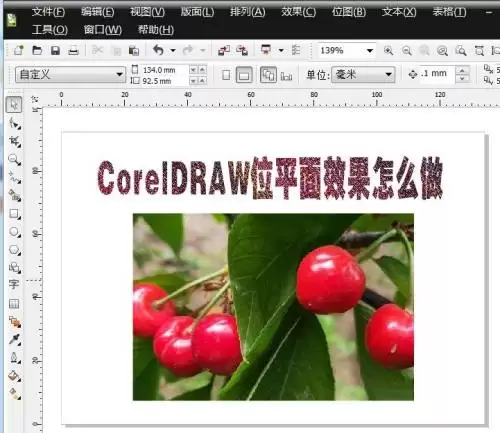Screen dimensions: 500x433
Task: Select the Table tool
Action: point(14,303)
